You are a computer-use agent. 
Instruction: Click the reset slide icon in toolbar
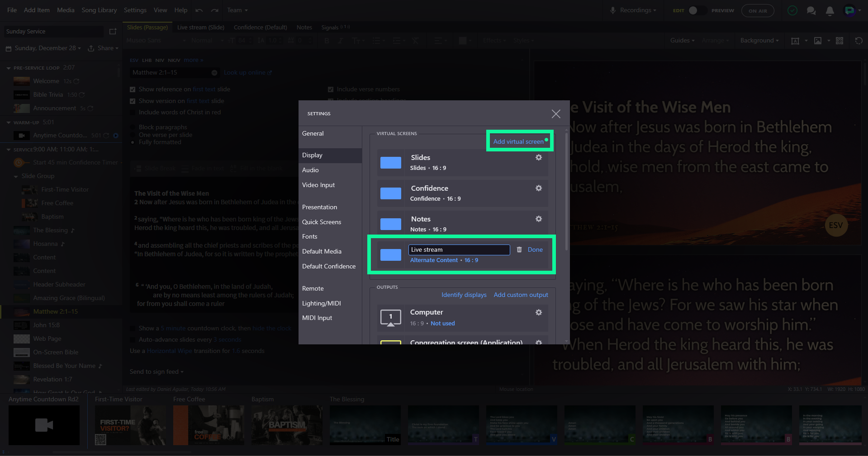(x=859, y=41)
